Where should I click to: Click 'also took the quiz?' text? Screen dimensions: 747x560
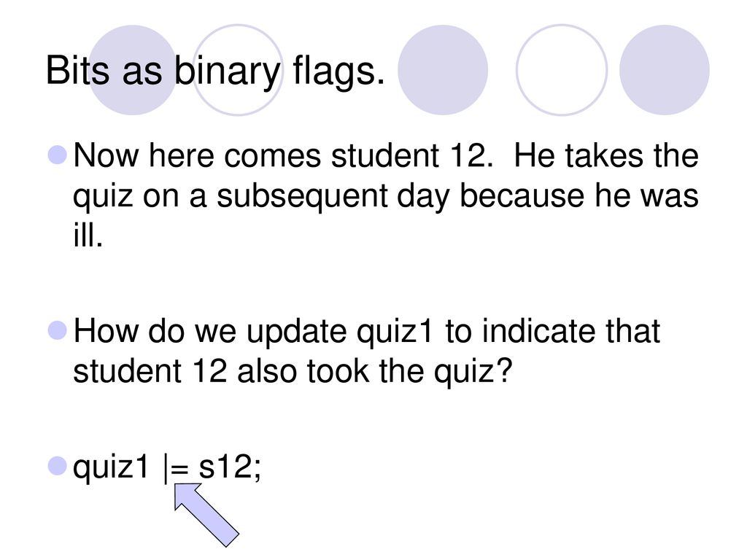374,372
